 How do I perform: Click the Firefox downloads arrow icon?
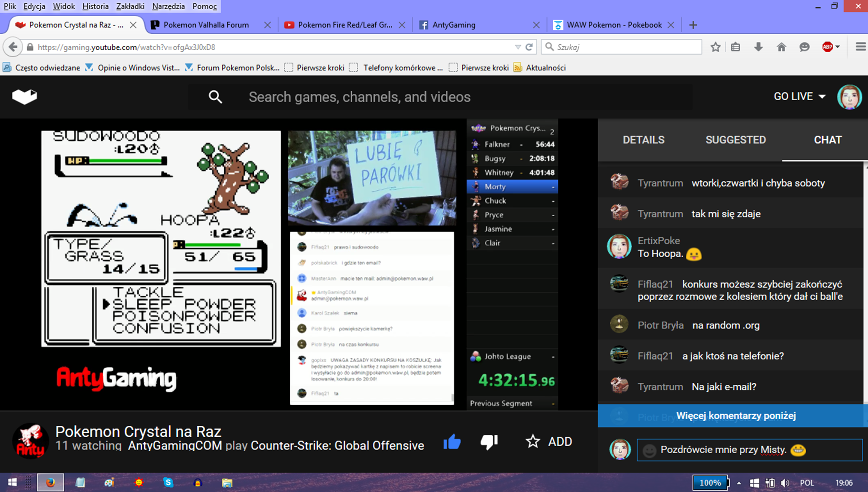[x=758, y=47]
